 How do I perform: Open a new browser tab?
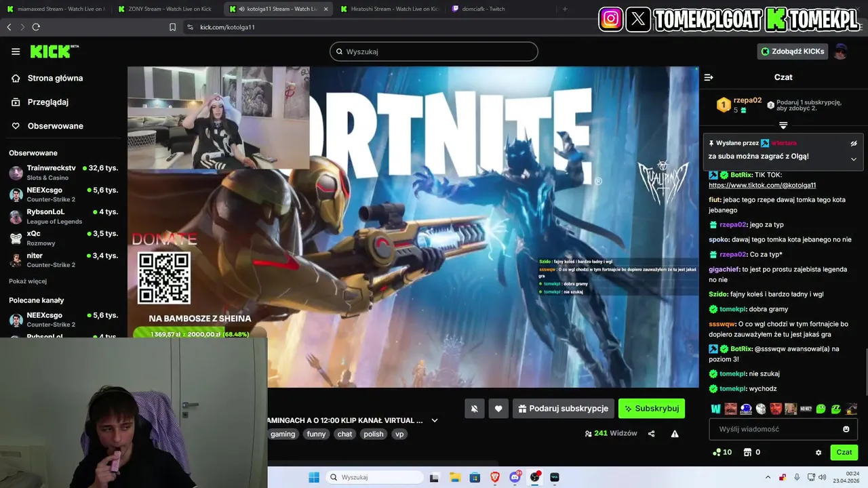coord(565,9)
